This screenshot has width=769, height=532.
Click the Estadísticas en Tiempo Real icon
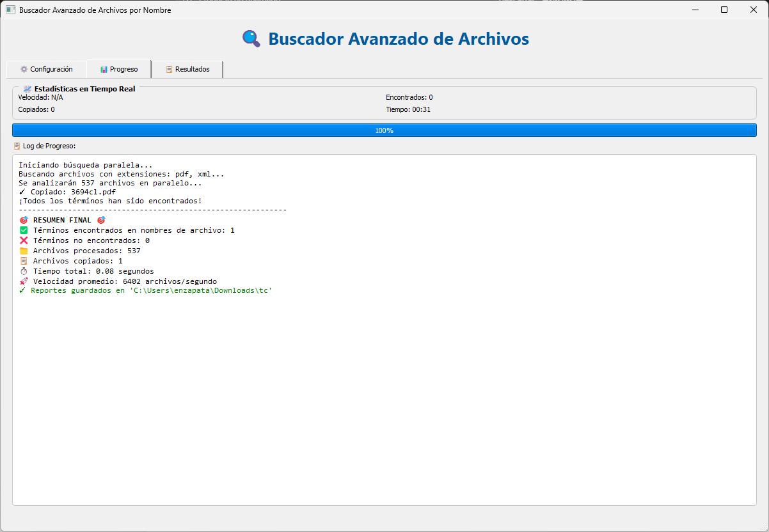coord(28,89)
